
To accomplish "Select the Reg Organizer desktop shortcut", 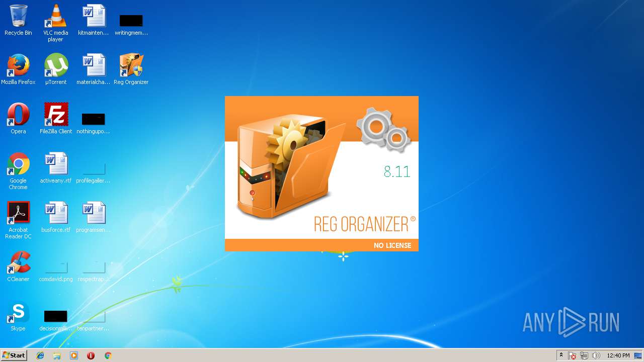I will (x=131, y=69).
